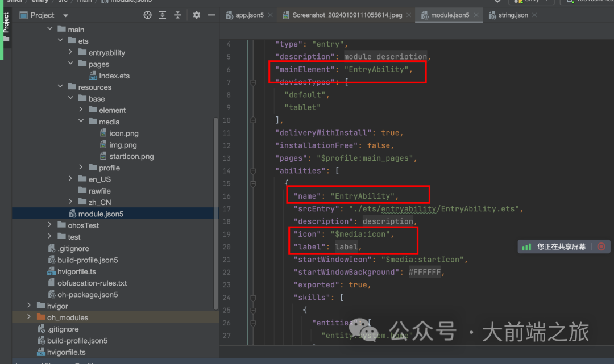
Task: Hide the Project panel with minus icon
Action: click(211, 15)
